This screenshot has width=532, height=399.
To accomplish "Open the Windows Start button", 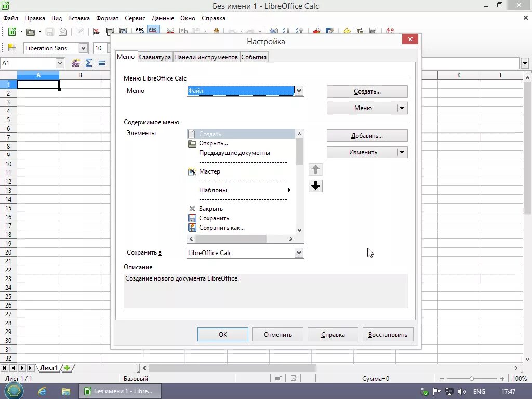I will pos(14,391).
